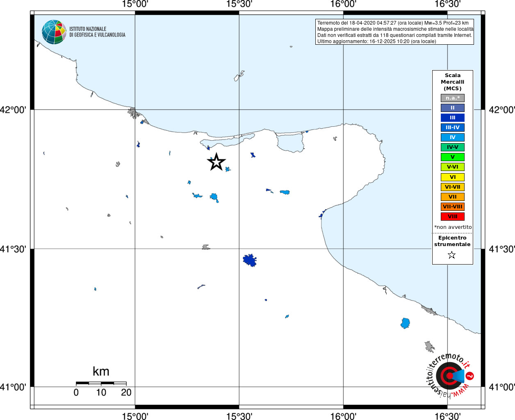The height and width of the screenshot is (420, 515).
Task: Click the light blue locality near the southeast coast
Action: tap(405, 323)
